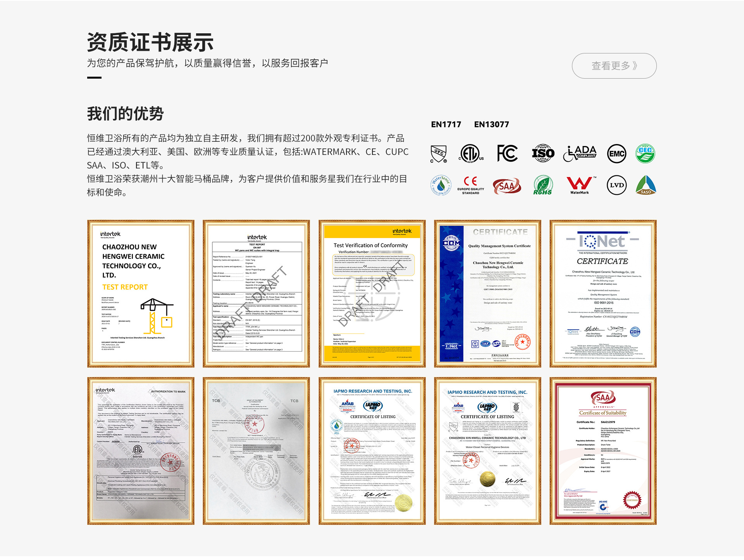Open the IQNet certificate thumbnail
Image resolution: width=744 pixels, height=560 pixels.
pos(603,294)
